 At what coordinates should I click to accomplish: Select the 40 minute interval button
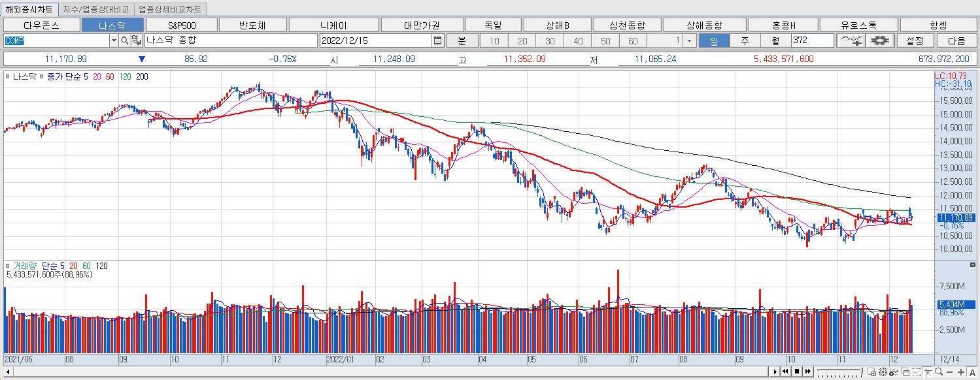[x=578, y=40]
